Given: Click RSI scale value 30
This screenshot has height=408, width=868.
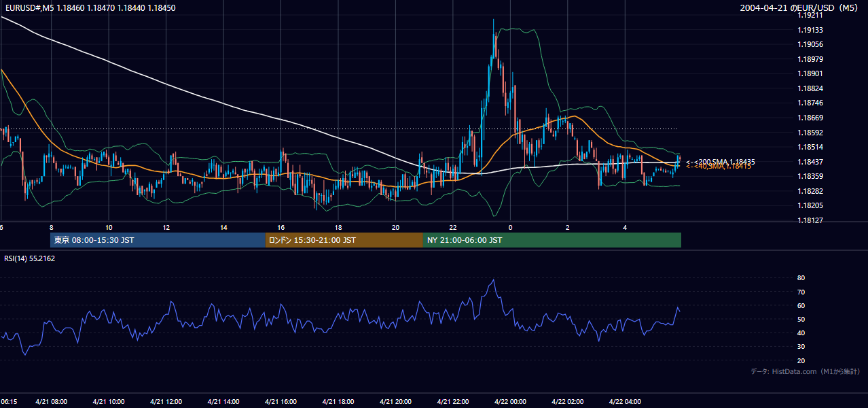Looking at the screenshot, I should point(801,347).
